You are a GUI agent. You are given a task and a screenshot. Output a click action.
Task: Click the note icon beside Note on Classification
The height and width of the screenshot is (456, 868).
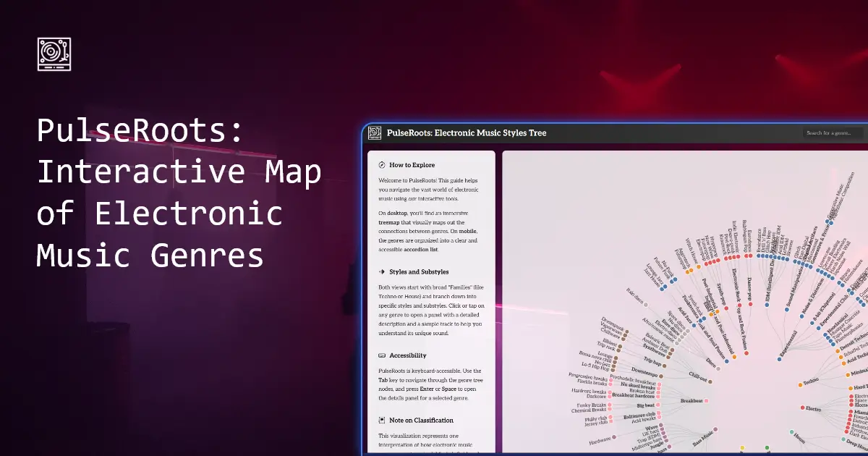(x=382, y=420)
